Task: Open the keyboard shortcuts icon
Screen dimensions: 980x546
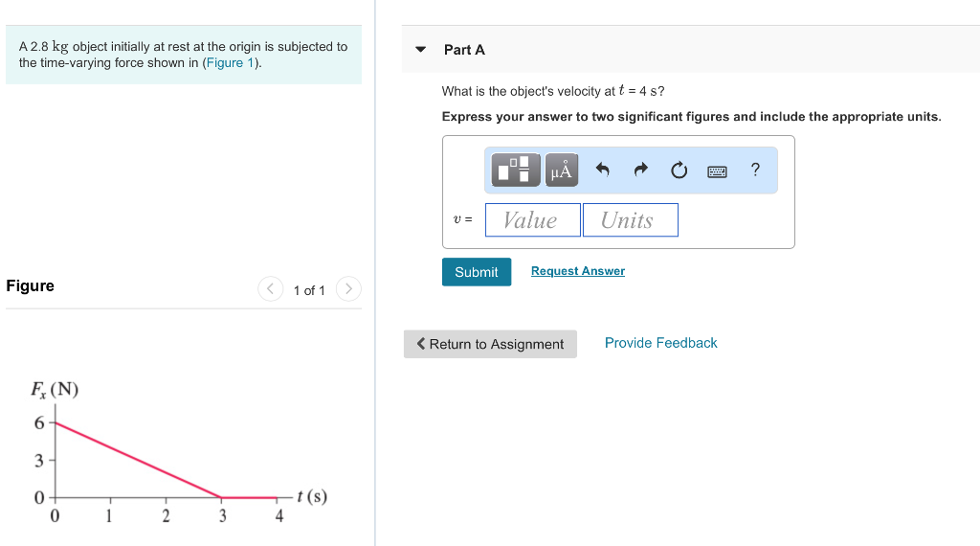Action: point(717,171)
